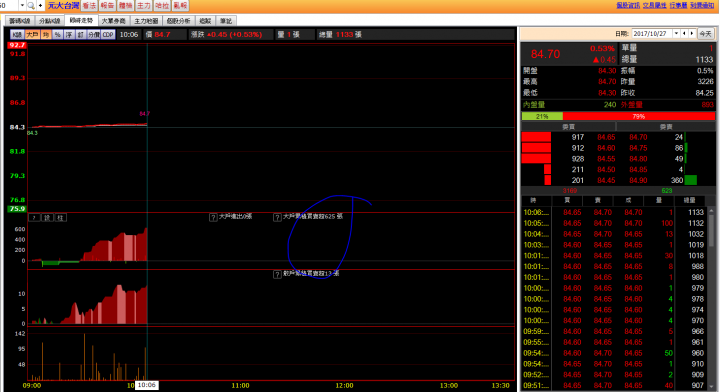This screenshot has width=720, height=392.
Task: Click the magnifier search icon
Action: (31, 6)
